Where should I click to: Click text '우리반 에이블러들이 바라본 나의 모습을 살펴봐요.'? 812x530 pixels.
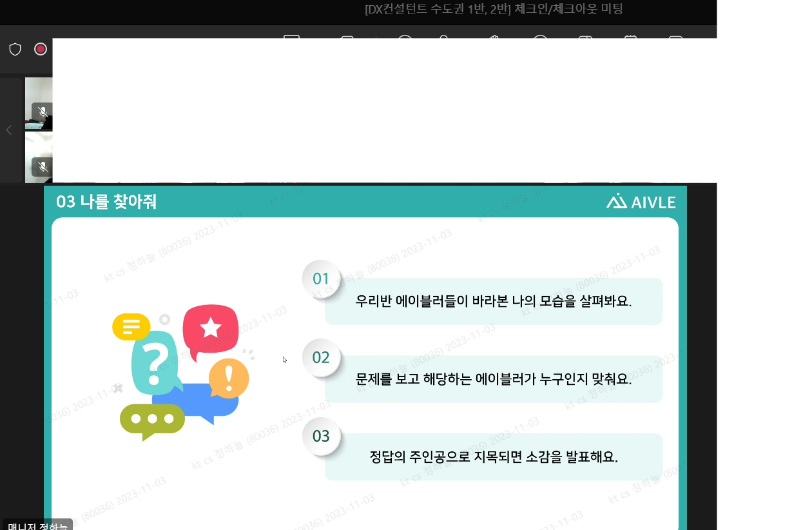(494, 301)
